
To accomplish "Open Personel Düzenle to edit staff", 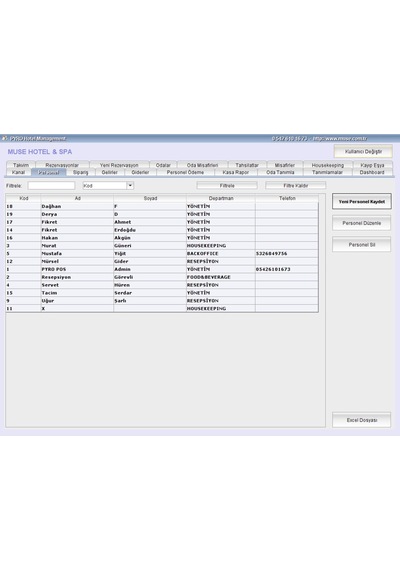I will point(361,223).
